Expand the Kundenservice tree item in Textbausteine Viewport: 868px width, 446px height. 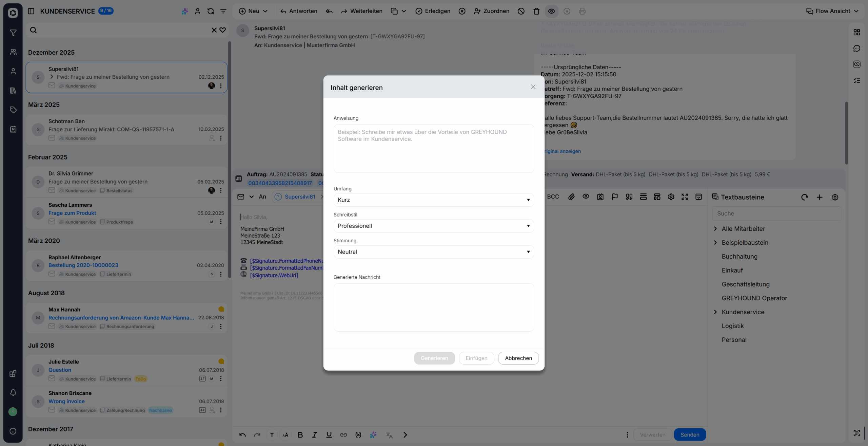715,312
